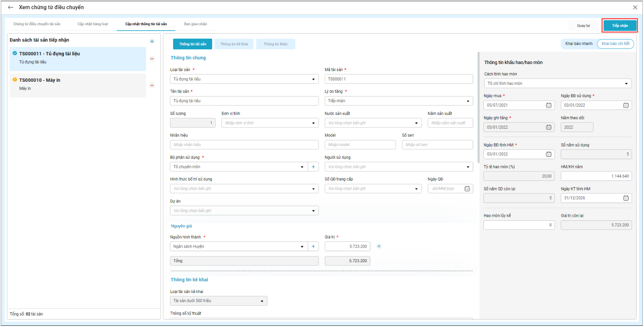Screen dimensions: 644x327
Task: Click the Tiếp nhận button
Action: 620,26
